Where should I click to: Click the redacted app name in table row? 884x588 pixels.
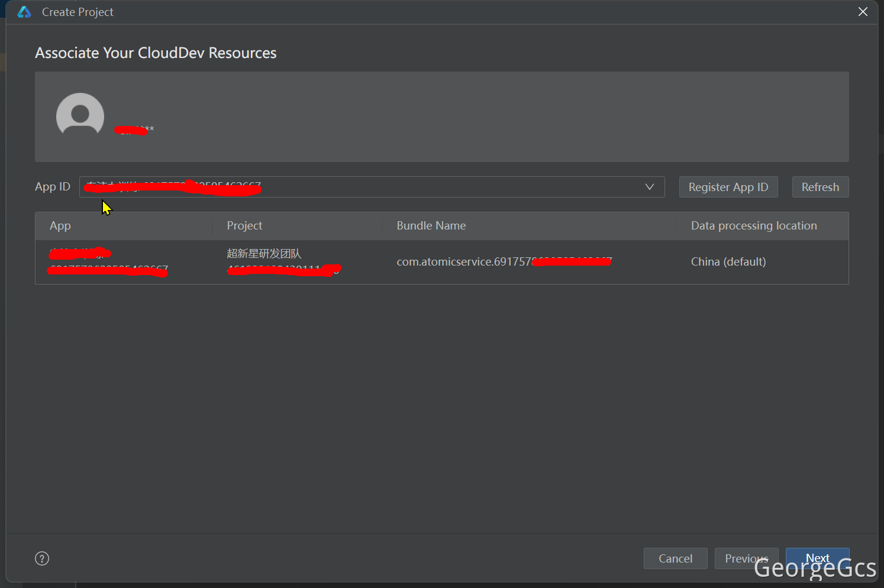pos(80,254)
